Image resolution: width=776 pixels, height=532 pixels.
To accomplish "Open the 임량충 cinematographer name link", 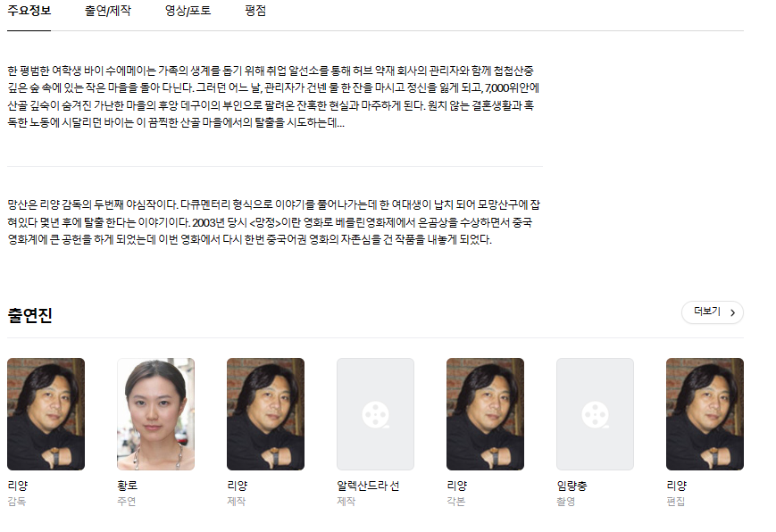I will coord(572,486).
